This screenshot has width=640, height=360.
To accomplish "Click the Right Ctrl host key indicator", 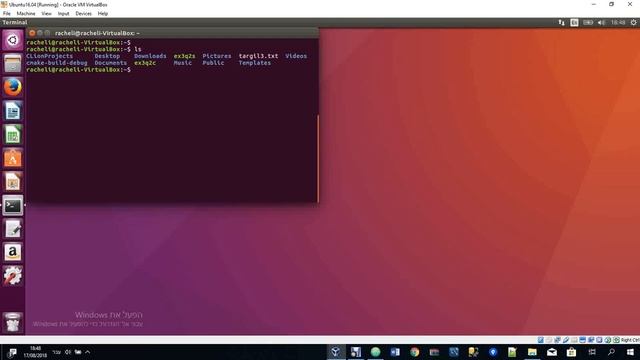I will pyautogui.click(x=630, y=340).
